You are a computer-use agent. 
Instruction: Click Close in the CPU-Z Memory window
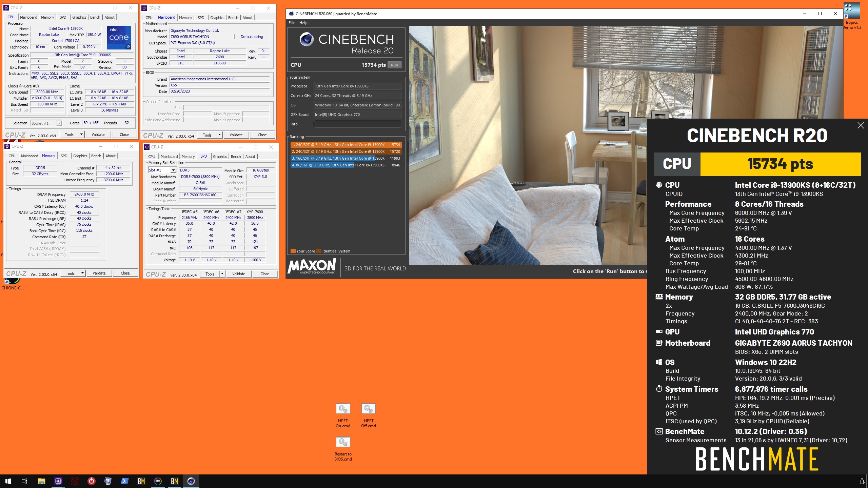point(125,273)
